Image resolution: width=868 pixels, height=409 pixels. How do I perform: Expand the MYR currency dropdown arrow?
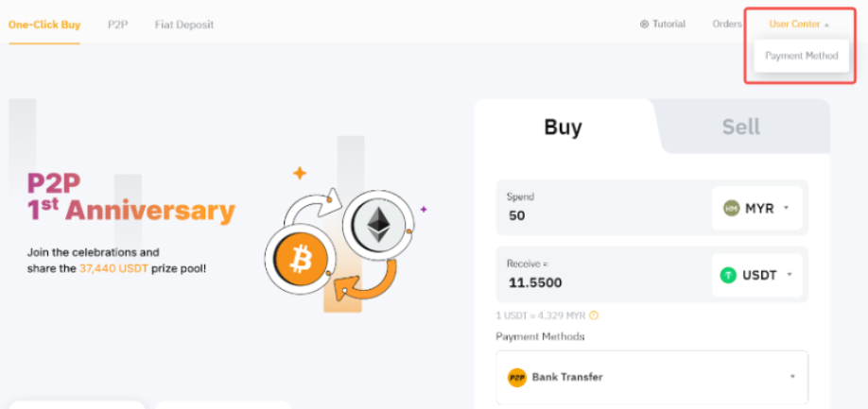click(787, 208)
